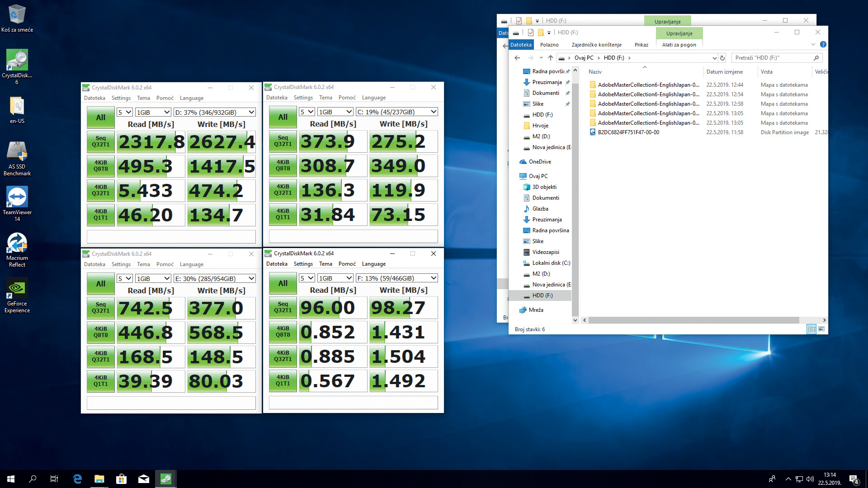This screenshot has width=868, height=488.
Task: Open drive dropdown showing D: 37% (346/932GiB)
Action: [215, 113]
